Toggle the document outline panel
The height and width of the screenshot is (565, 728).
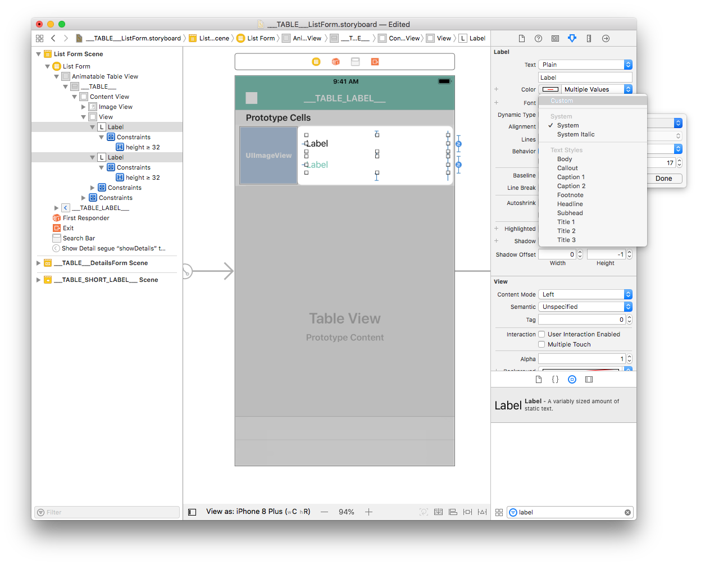point(192,512)
